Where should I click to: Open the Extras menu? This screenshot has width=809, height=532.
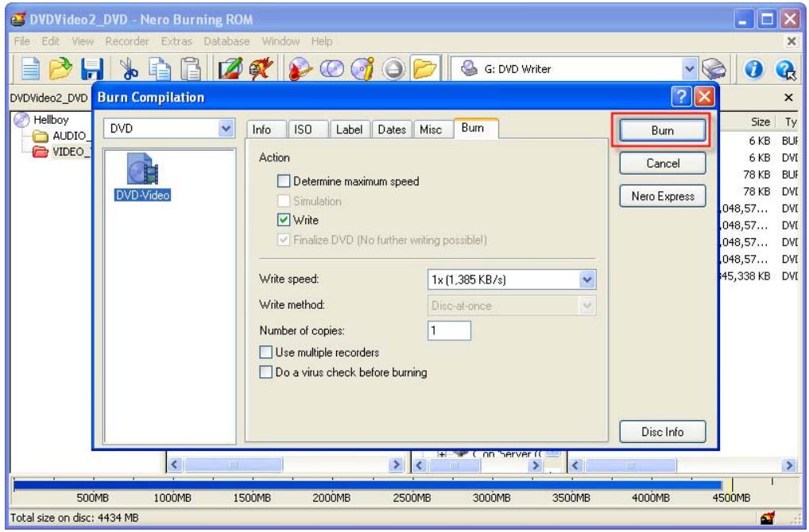(176, 41)
